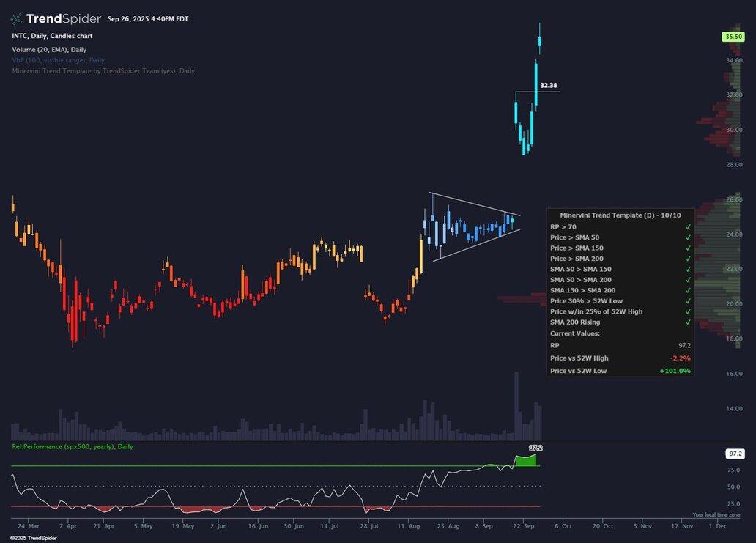The width and height of the screenshot is (756, 543).
Task: Select the SMA 200 Rising criterion text
Action: pyautogui.click(x=575, y=322)
